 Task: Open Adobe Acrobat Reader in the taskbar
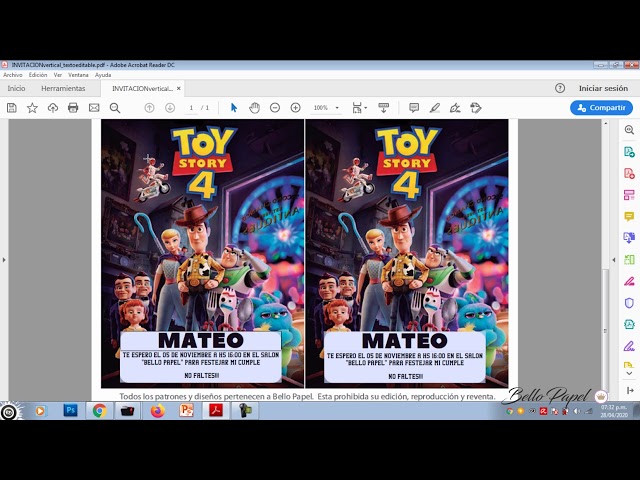(x=216, y=411)
